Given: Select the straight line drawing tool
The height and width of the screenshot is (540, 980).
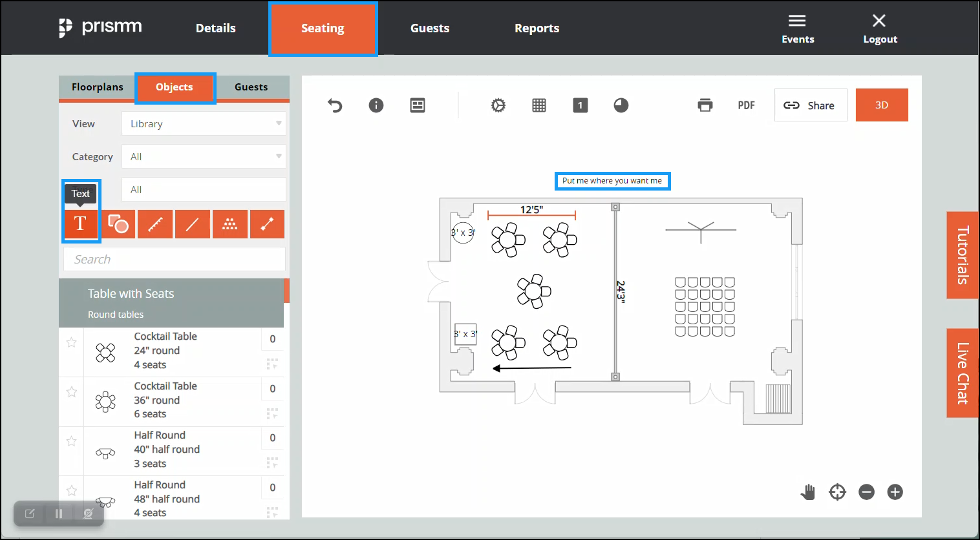Looking at the screenshot, I should tap(193, 224).
